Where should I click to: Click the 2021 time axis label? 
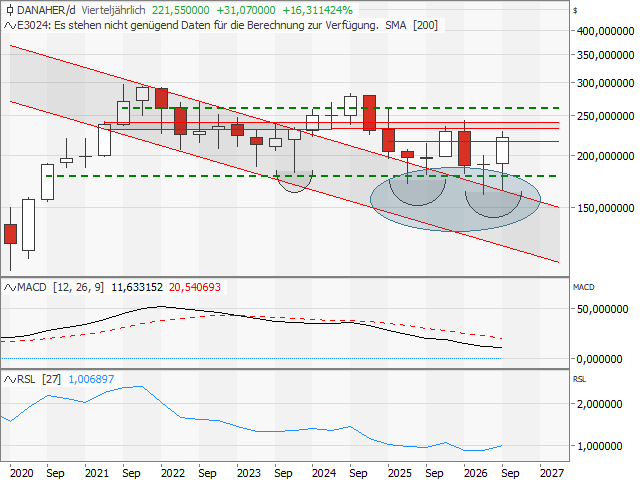(97, 473)
